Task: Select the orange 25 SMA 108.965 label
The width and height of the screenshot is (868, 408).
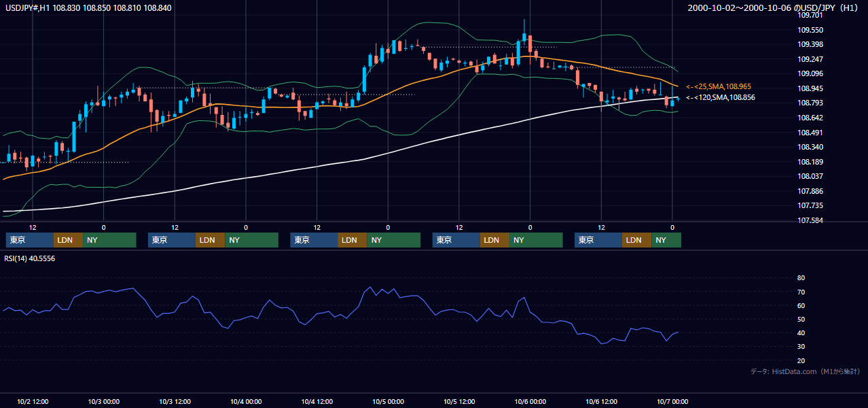Action: coord(718,87)
